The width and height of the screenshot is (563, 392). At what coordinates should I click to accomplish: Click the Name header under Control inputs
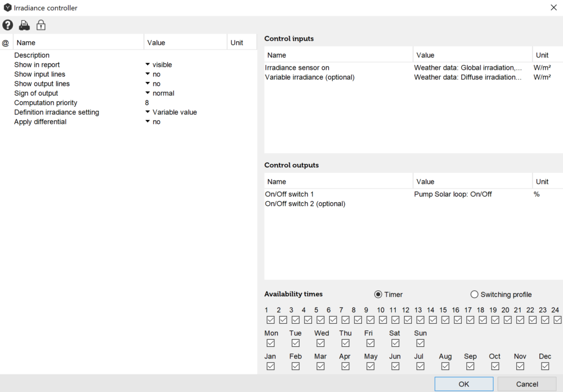(338, 55)
